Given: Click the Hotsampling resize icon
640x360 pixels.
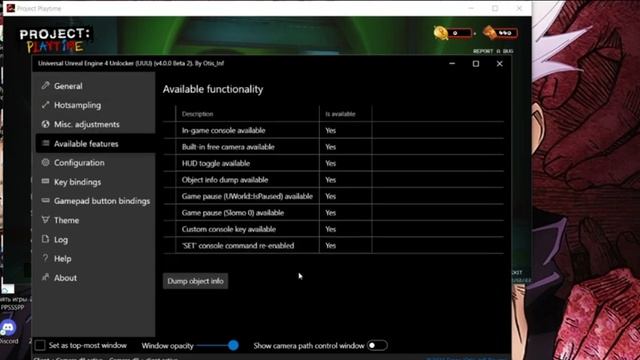Looking at the screenshot, I should pyautogui.click(x=45, y=105).
